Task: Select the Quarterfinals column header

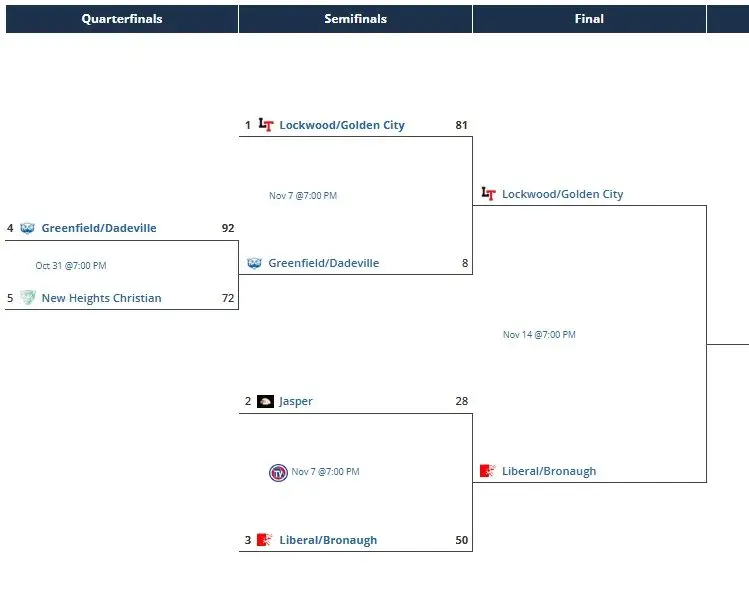Action: tap(122, 19)
